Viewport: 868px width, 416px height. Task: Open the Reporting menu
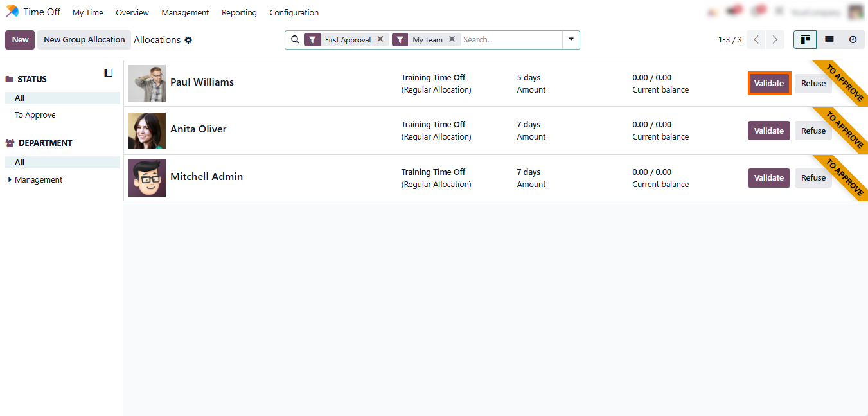(239, 13)
